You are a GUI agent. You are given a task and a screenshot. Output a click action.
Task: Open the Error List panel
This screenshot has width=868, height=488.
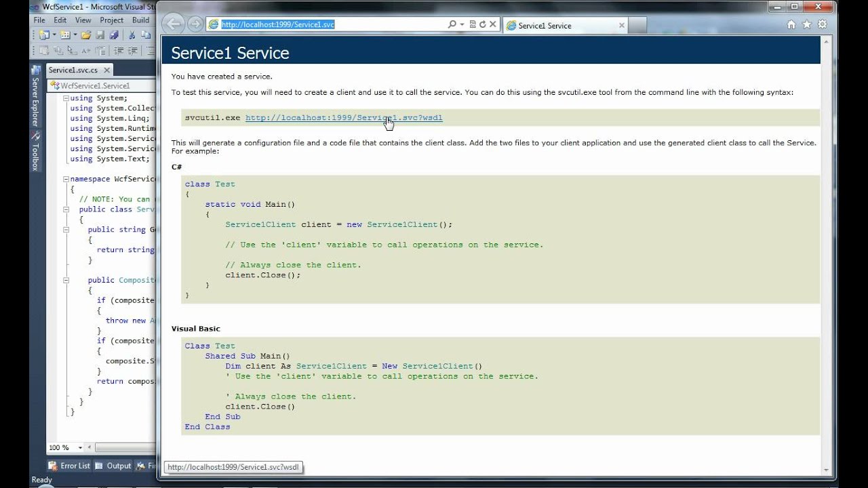[69, 466]
